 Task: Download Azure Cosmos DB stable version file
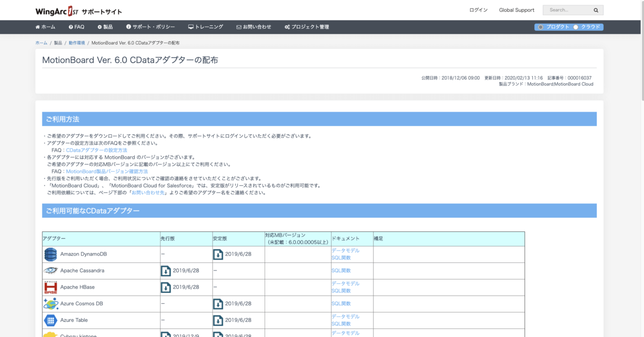coord(218,304)
